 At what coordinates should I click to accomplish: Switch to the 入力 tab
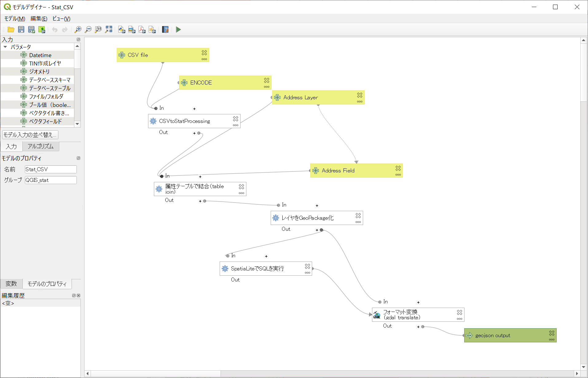(11, 147)
